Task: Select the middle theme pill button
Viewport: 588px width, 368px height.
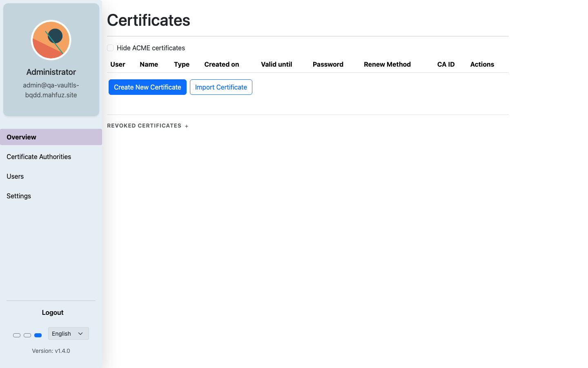Action: 27,335
